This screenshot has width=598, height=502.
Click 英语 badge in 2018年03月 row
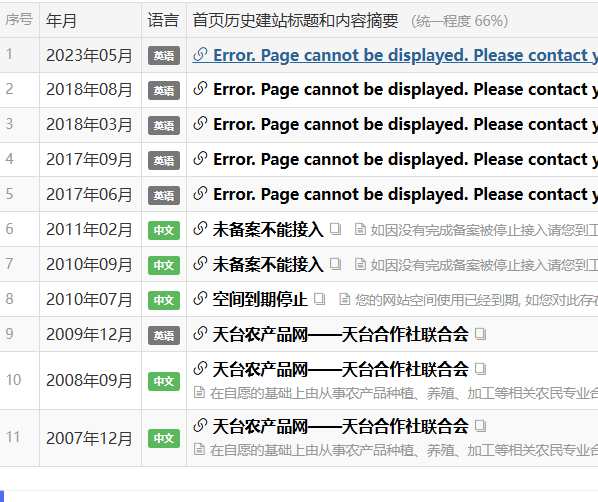(x=164, y=126)
